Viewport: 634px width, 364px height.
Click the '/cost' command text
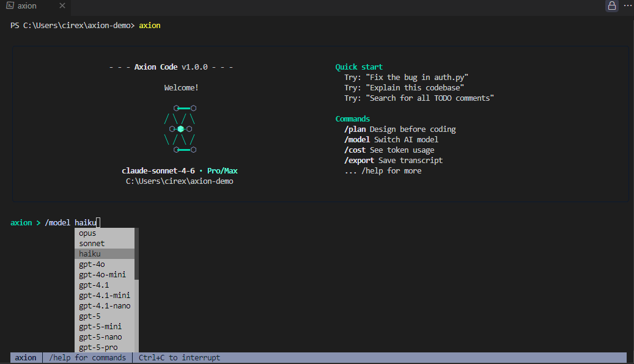[x=355, y=150]
